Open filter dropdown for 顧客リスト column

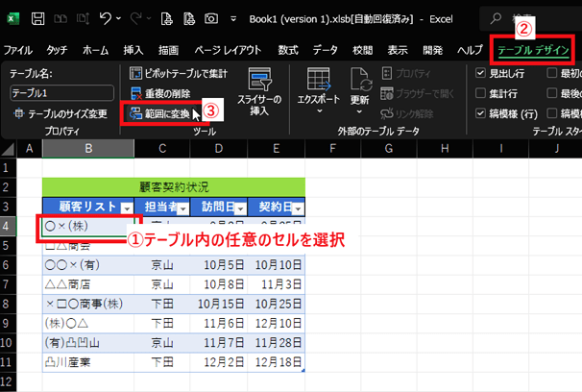coord(127,208)
